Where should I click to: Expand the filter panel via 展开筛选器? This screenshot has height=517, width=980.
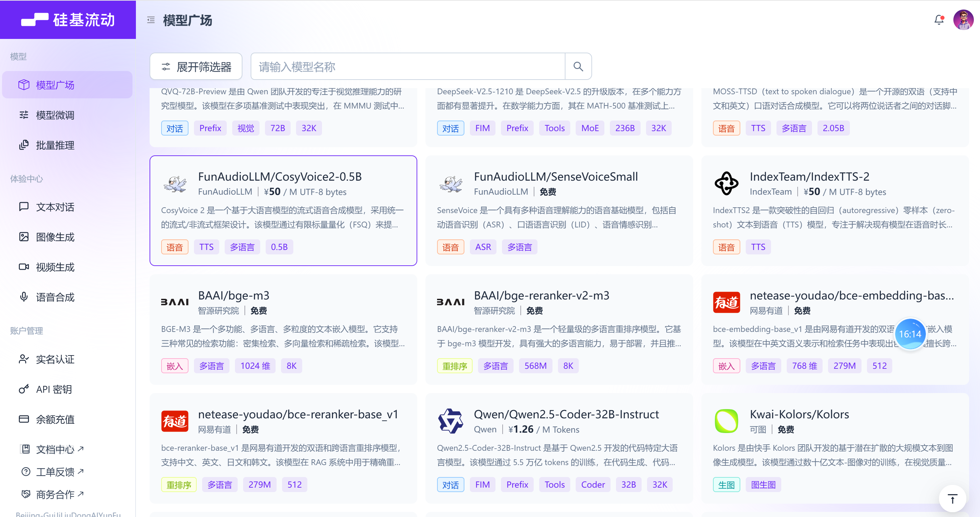pyautogui.click(x=196, y=67)
